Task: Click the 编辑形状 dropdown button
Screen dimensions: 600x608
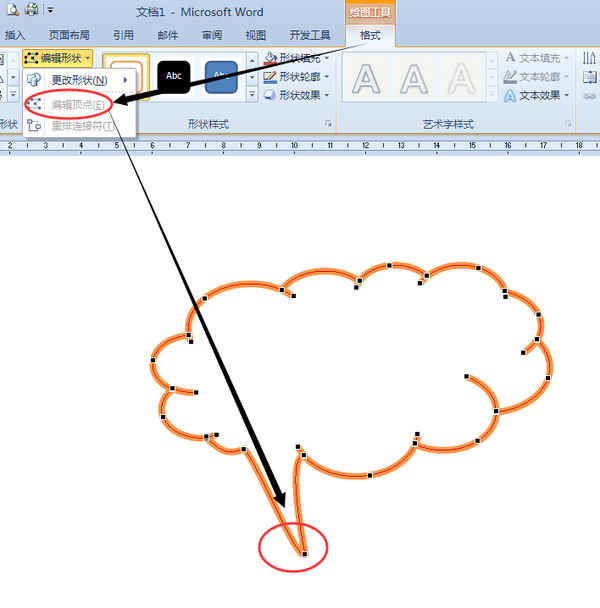Action: tap(57, 59)
